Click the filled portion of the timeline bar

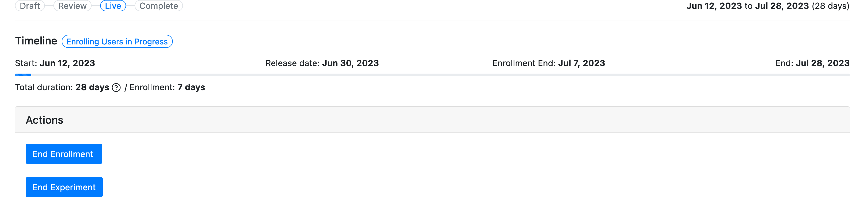coord(23,75)
